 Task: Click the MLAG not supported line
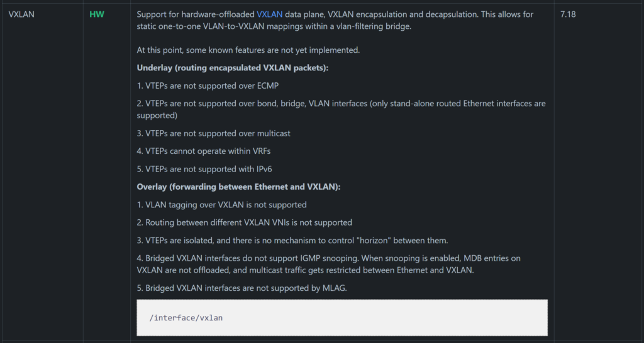(x=242, y=288)
